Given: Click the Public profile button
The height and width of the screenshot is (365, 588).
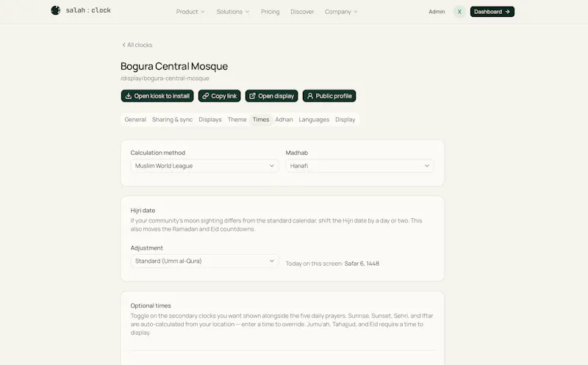Looking at the screenshot, I should pyautogui.click(x=329, y=96).
